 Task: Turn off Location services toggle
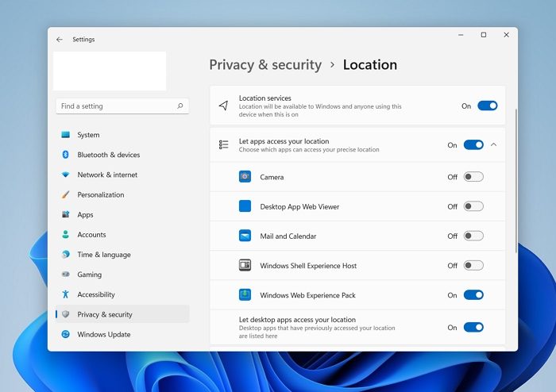point(488,106)
